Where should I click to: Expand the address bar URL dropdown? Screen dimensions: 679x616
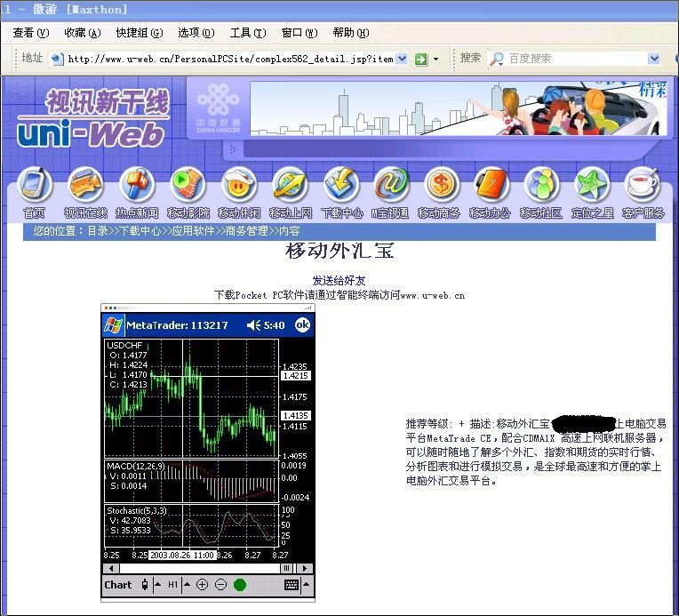click(403, 59)
